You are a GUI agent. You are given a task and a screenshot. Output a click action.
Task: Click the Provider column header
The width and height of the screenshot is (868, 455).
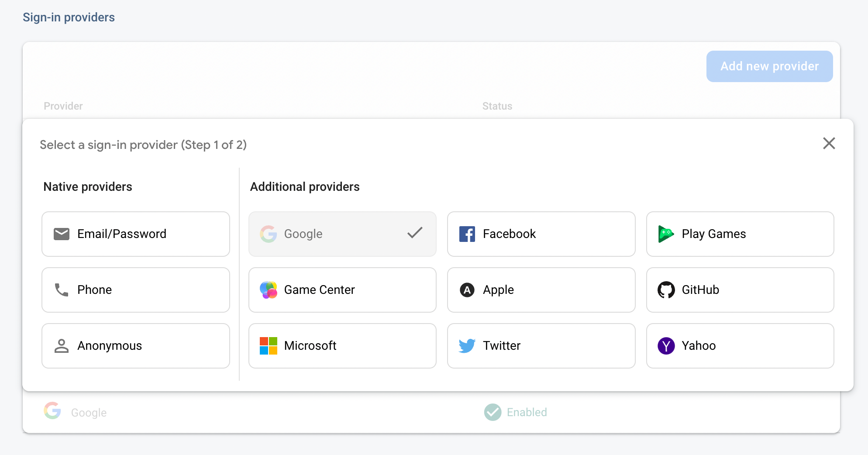coord(63,106)
